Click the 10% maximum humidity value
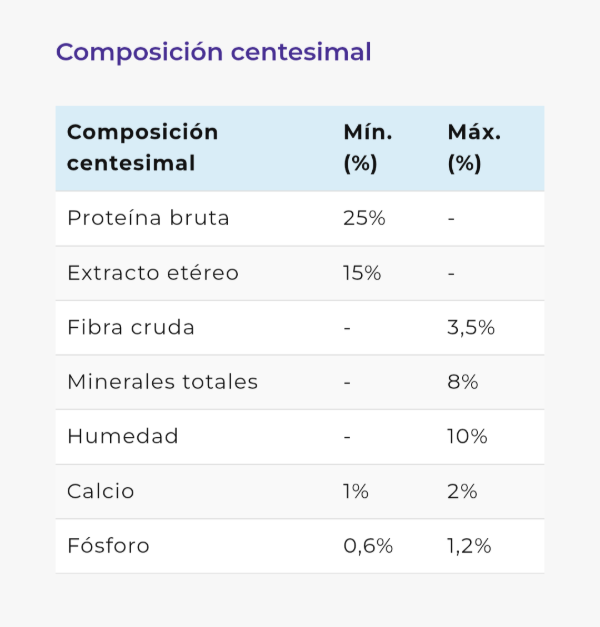 pyautogui.click(x=467, y=436)
